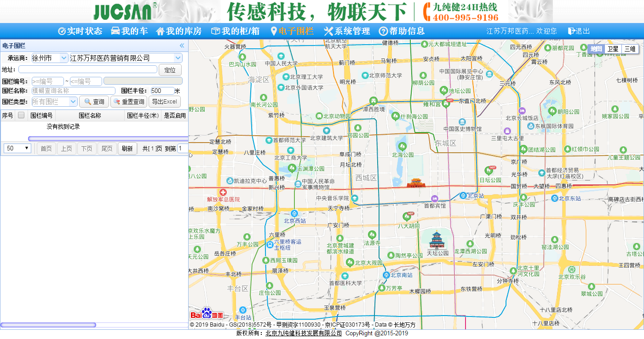The width and height of the screenshot is (644, 339).
Task: Click the 雍和宫 attraction icon
Action: tap(445, 103)
